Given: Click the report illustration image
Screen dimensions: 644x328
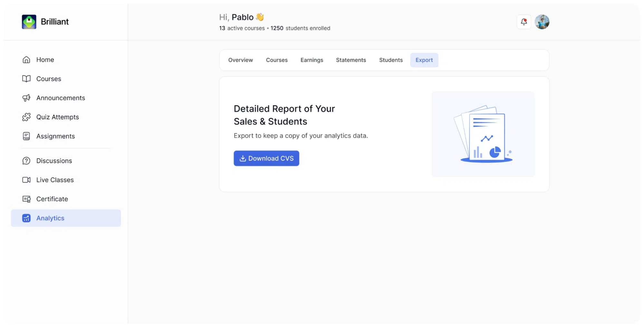Looking at the screenshot, I should [x=483, y=134].
